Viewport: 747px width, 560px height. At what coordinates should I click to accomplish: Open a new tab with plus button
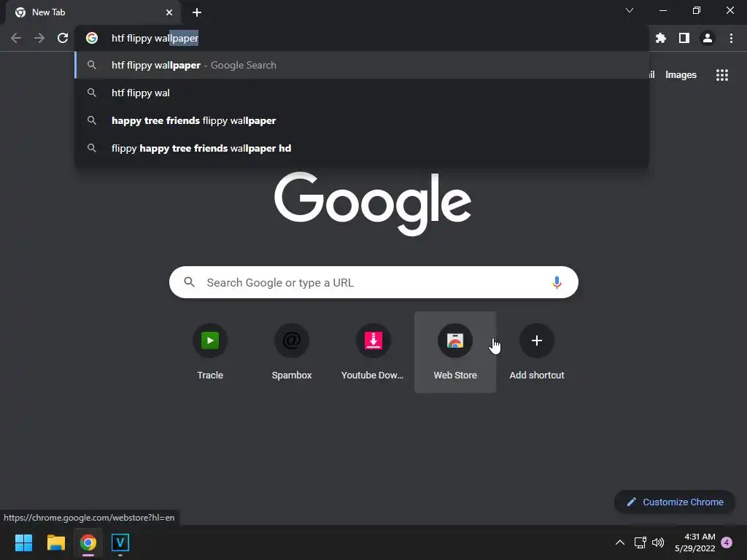(x=197, y=12)
